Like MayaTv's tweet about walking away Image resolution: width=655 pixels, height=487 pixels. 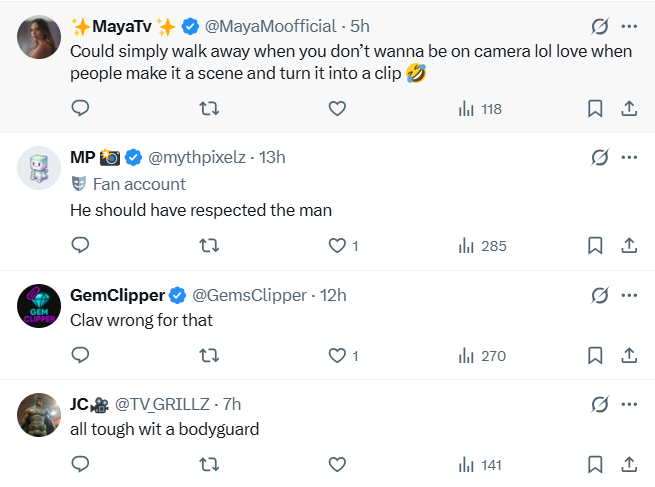(x=337, y=109)
